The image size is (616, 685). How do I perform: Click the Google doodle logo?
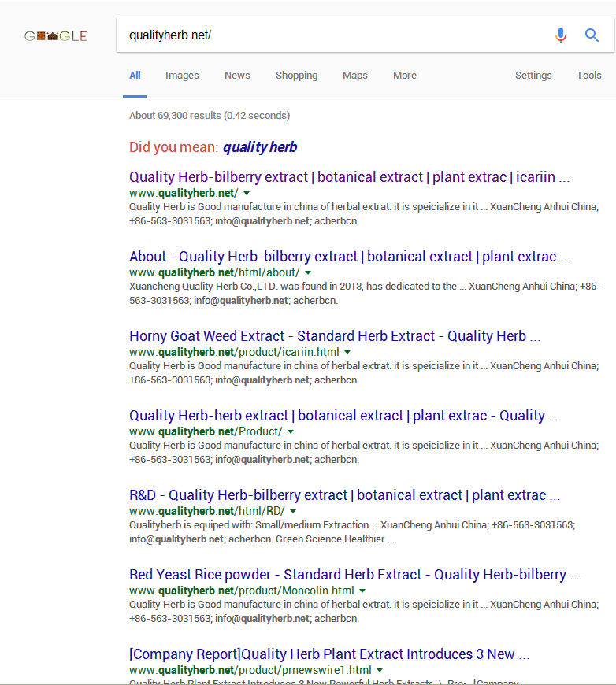point(55,36)
